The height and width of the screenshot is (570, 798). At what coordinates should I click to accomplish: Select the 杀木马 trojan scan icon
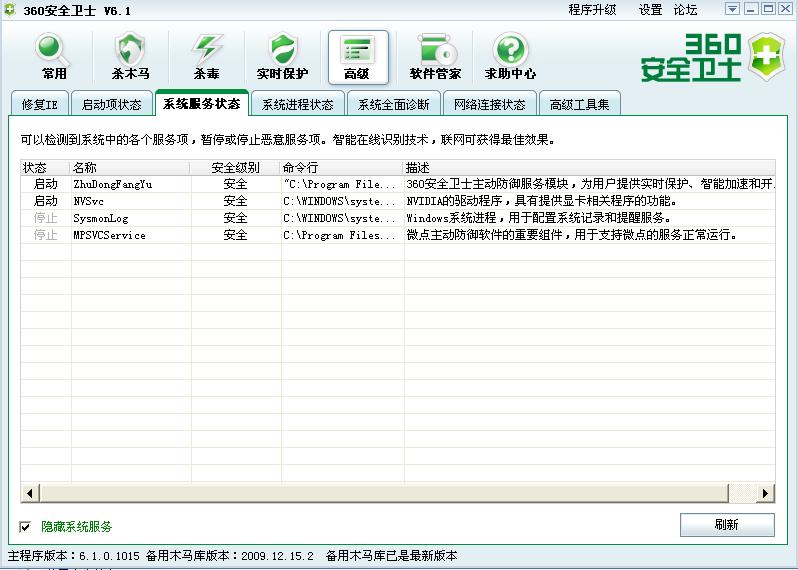point(130,56)
